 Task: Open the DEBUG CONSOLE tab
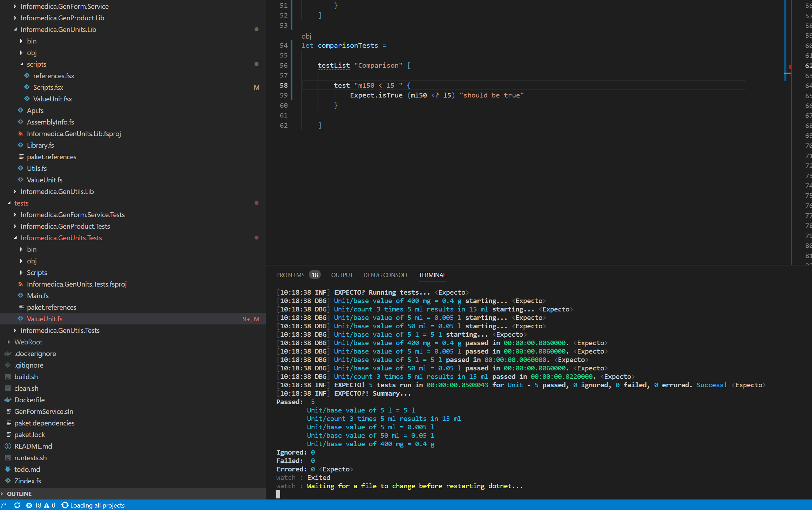click(x=386, y=275)
